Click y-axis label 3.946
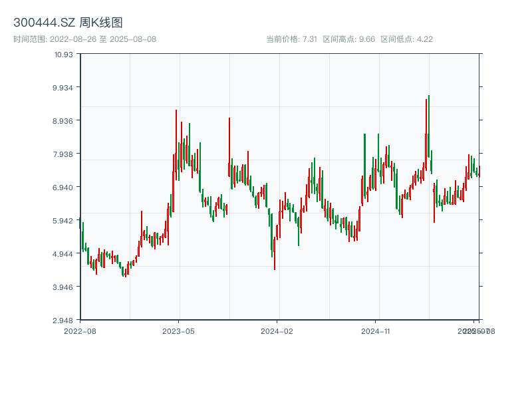532x399 pixels. (63, 287)
